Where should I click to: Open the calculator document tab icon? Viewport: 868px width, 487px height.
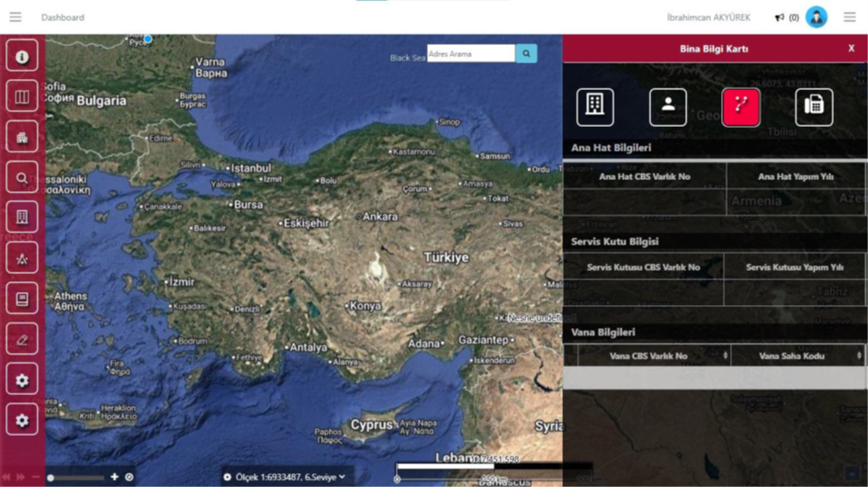(814, 107)
